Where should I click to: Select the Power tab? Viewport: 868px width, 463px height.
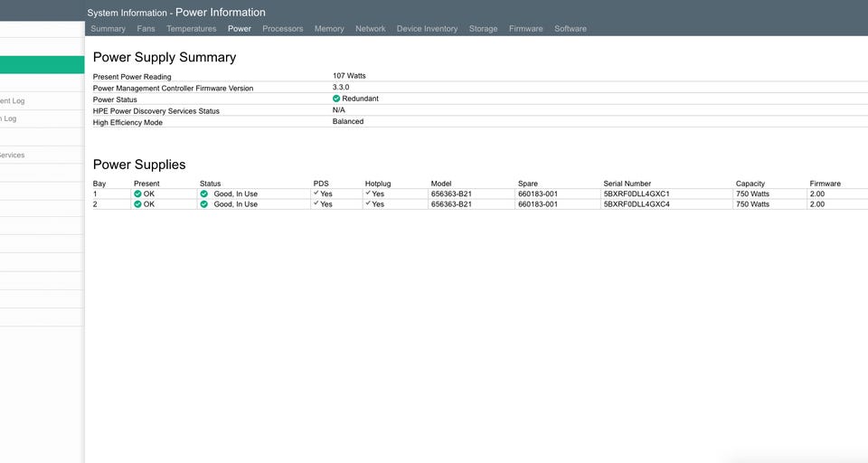[x=240, y=29]
